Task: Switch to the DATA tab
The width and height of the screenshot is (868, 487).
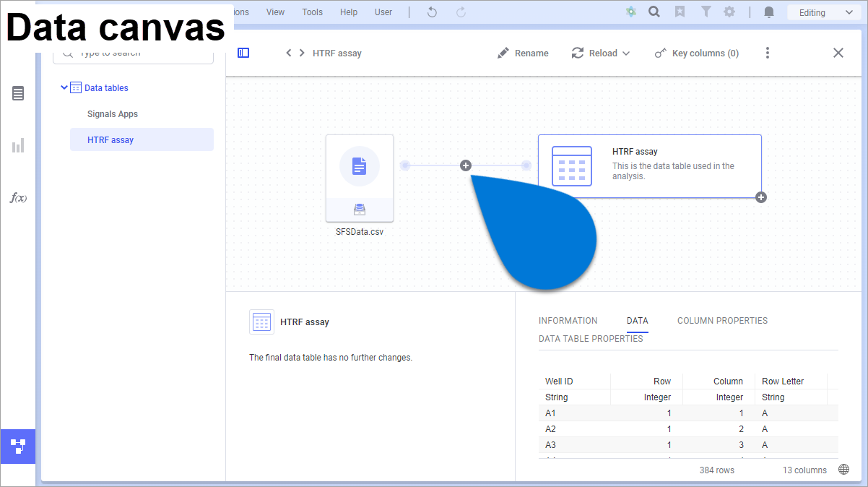Action: 638,321
